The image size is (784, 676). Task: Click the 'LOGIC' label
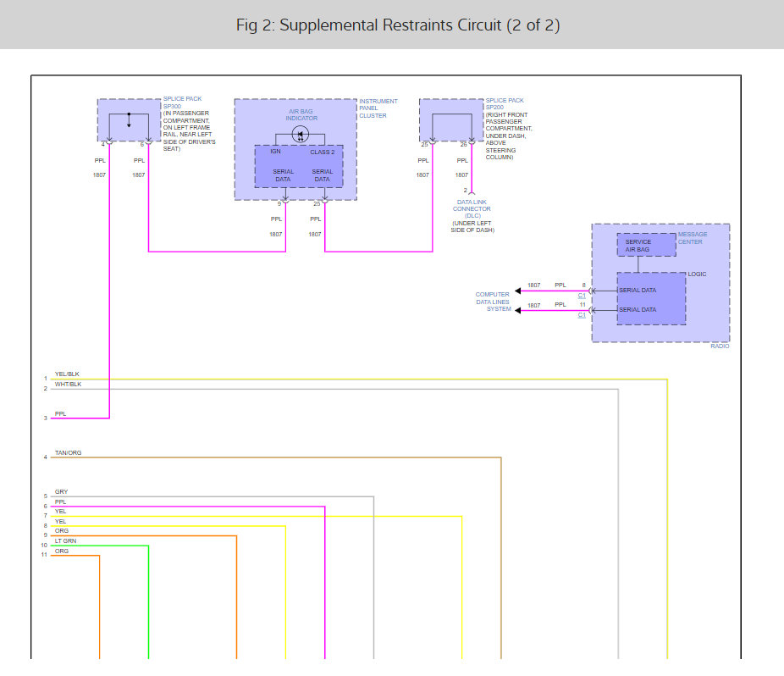(x=697, y=274)
